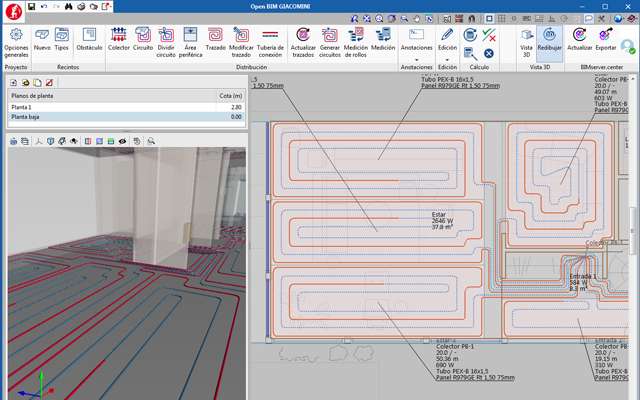Select the Planta baja row

click(126, 117)
